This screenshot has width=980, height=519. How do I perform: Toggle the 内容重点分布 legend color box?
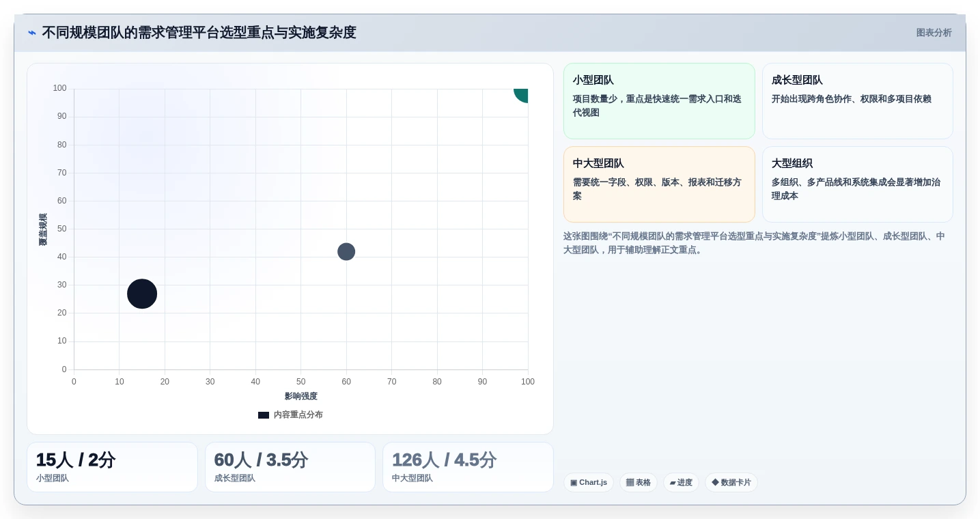[264, 415]
